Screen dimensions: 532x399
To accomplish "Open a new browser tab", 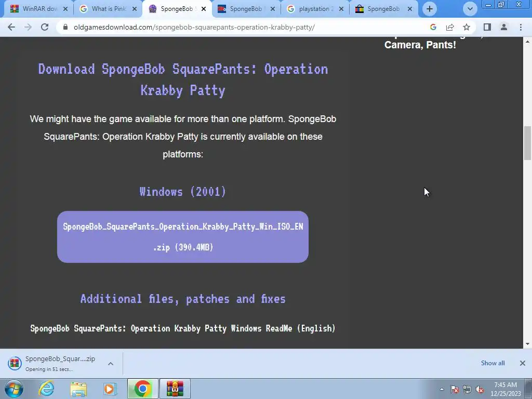I will [430, 9].
